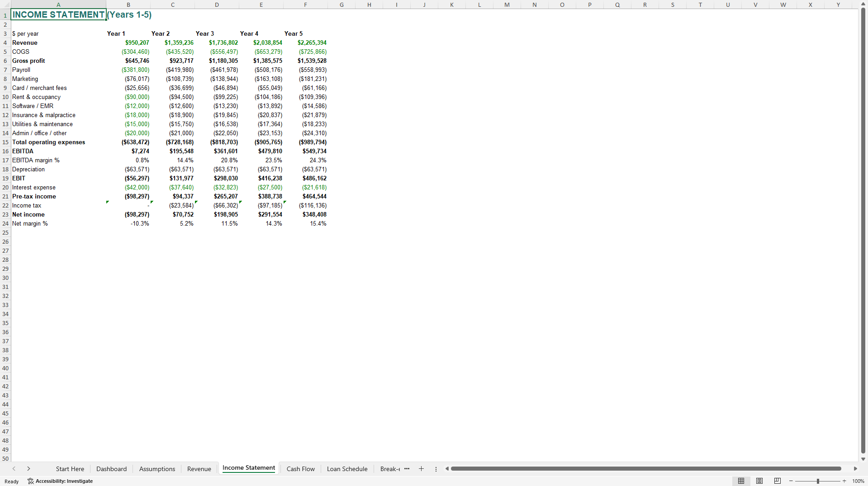
Task: Select the INCOME STATEMENT title cell
Action: click(58, 14)
